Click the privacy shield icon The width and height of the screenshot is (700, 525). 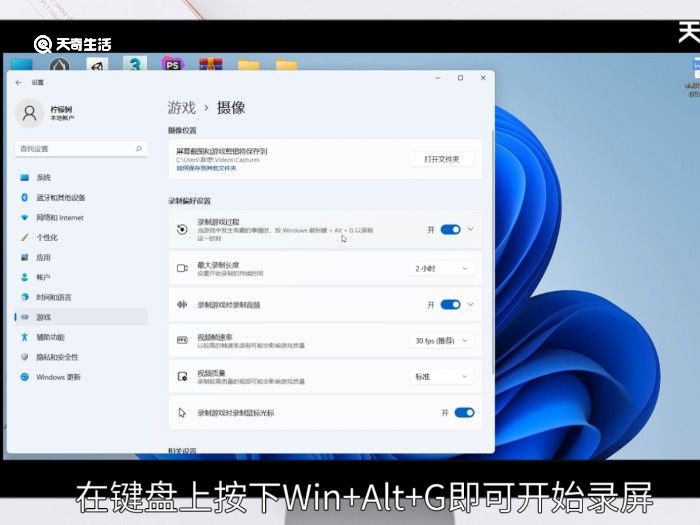(25, 357)
